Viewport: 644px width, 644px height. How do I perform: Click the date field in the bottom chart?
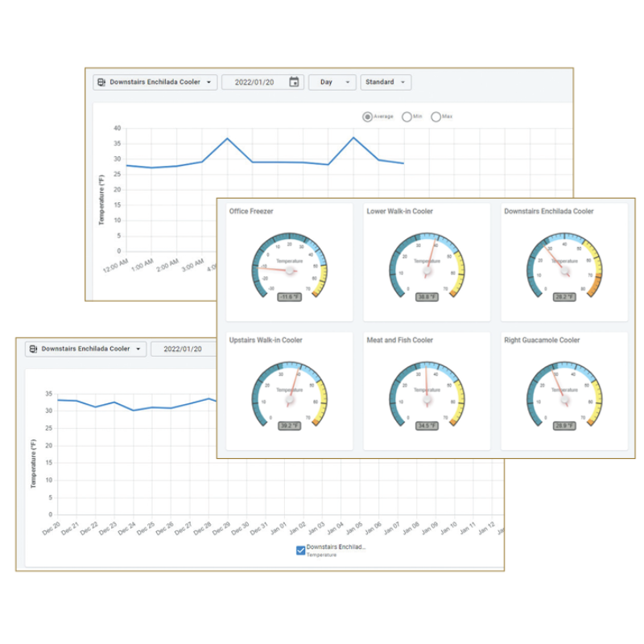[183, 349]
